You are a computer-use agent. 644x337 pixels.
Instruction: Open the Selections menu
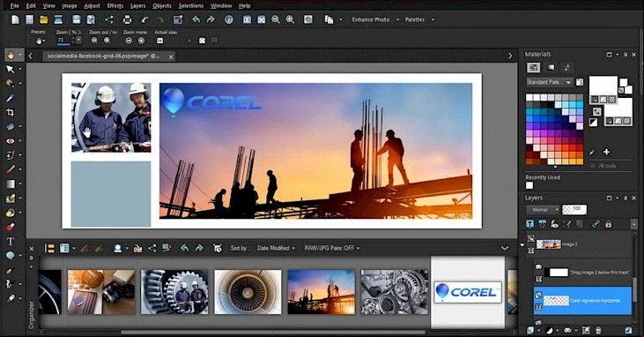[x=190, y=6]
